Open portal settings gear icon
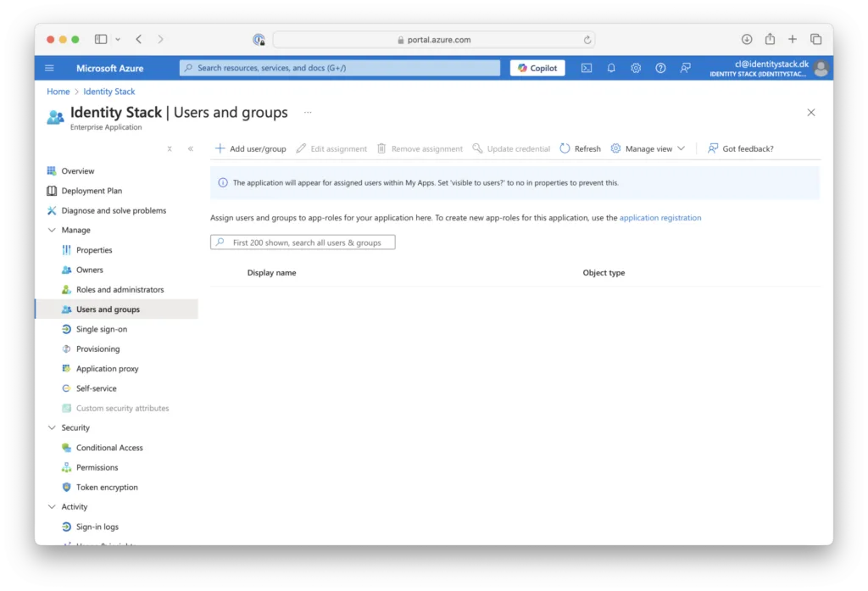The height and width of the screenshot is (591, 868). (636, 68)
